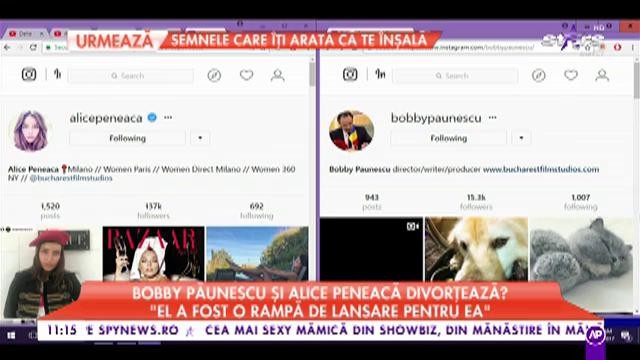Viewport: 640px width, 360px height.
Task: Open Instagram home icon in bobbypaunescu window
Action: [x=350, y=75]
